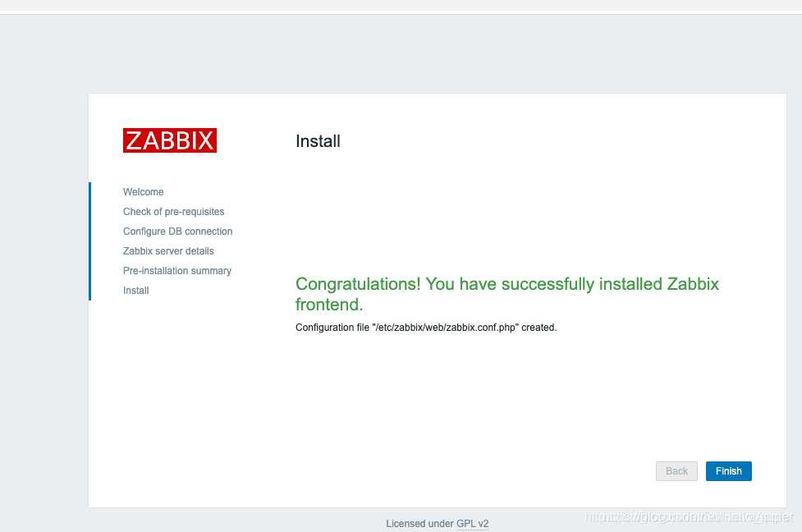The width and height of the screenshot is (802, 532).
Task: Select the Check of pre-requisites step
Action: [x=173, y=212]
